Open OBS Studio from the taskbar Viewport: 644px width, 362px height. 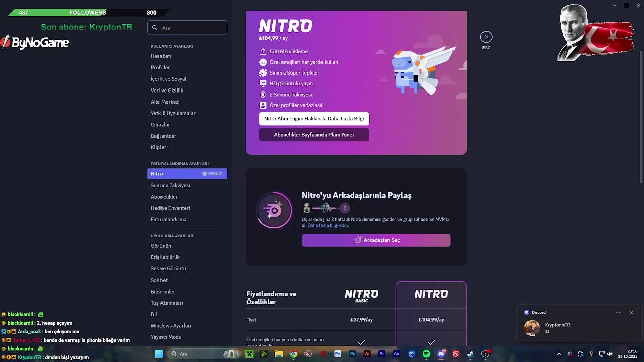pyautogui.click(x=485, y=354)
